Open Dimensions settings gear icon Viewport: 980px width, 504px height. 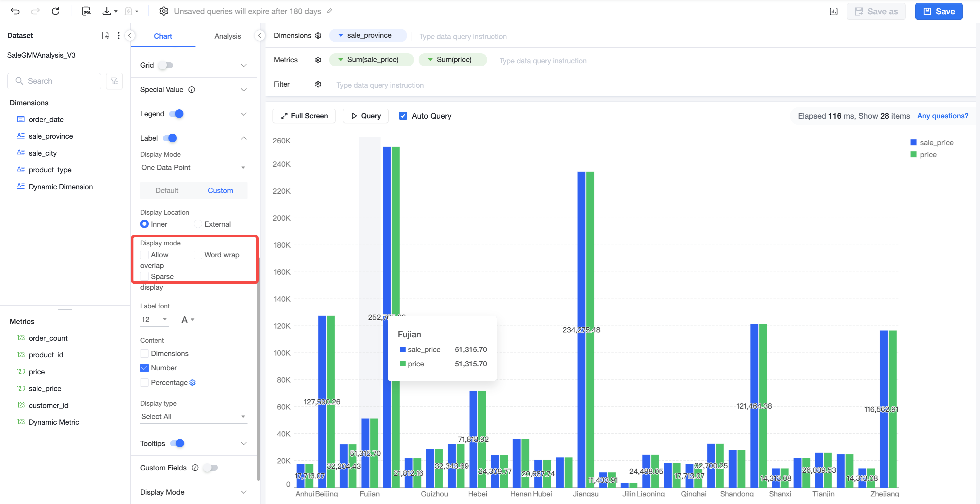point(318,36)
